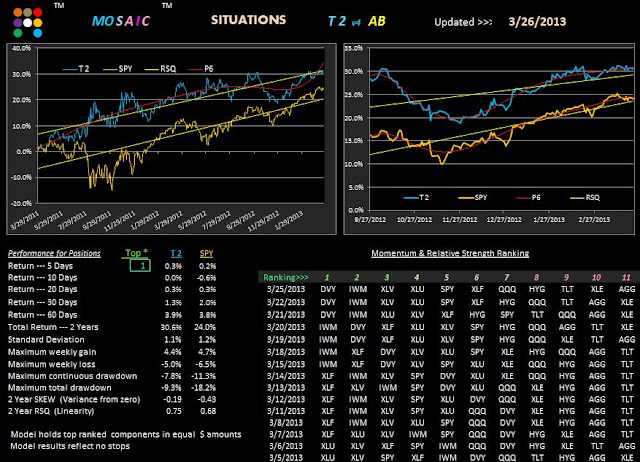Click the SITUATIONS title text
Image resolution: width=640 pixels, height=462 pixels.
[x=249, y=20]
